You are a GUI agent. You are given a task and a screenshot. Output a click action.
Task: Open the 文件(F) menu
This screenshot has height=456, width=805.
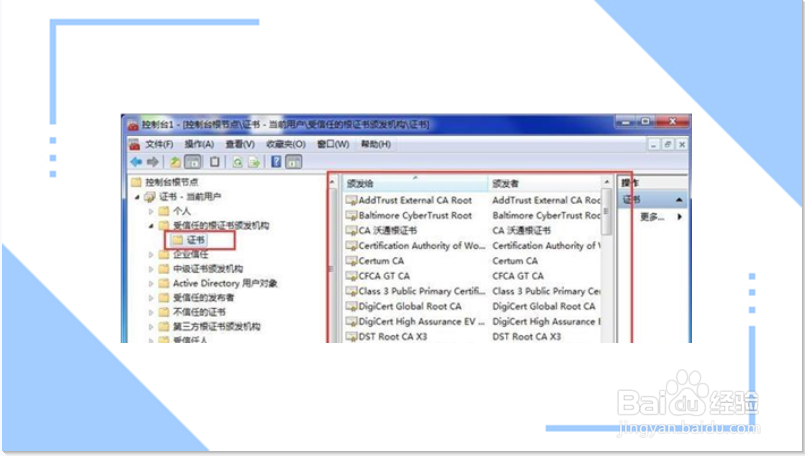[x=159, y=144]
